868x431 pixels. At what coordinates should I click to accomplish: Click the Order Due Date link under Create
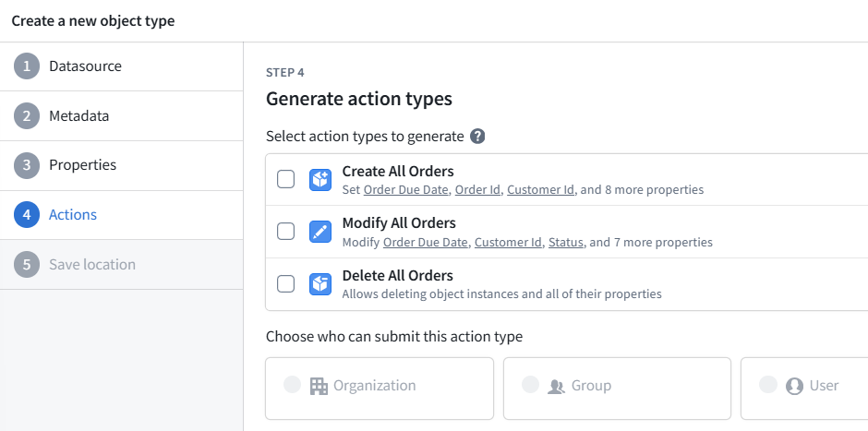pyautogui.click(x=405, y=190)
